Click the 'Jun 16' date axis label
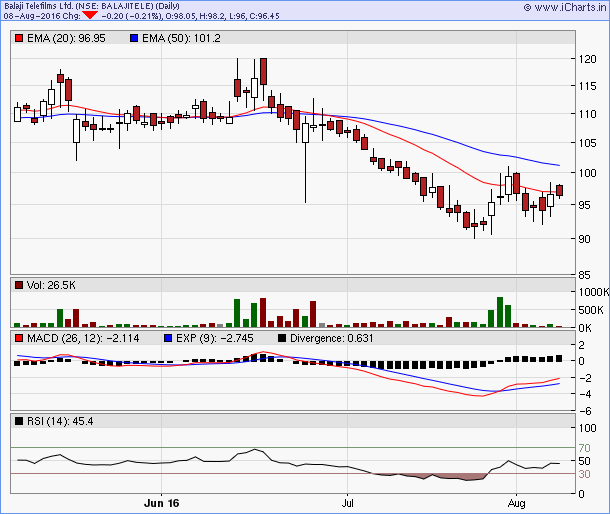Screen dimensions: 610x514 coord(161,503)
